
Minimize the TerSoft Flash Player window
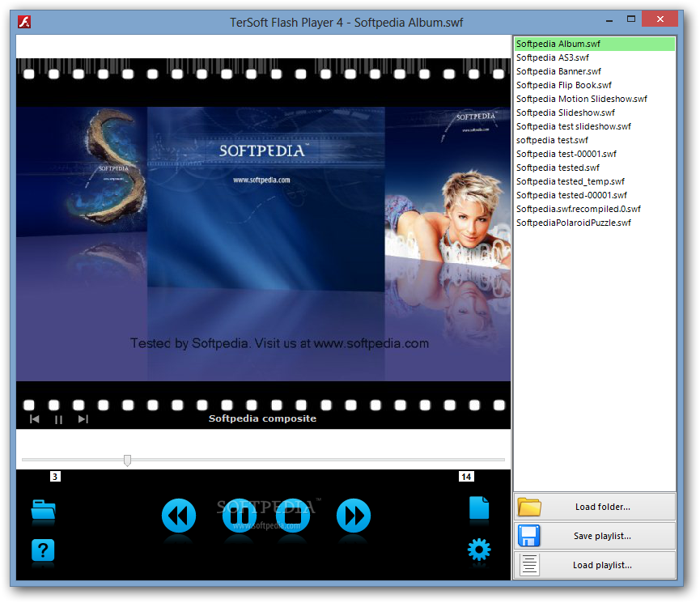point(609,19)
